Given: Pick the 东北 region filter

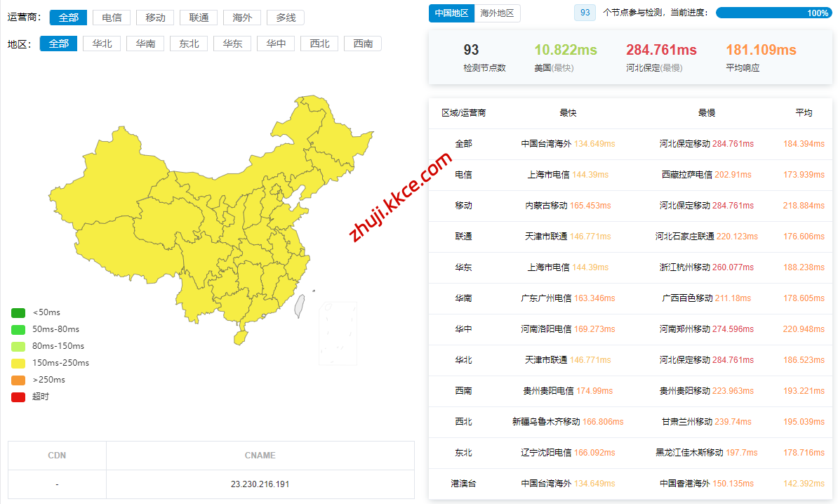Looking at the screenshot, I should pyautogui.click(x=189, y=44).
